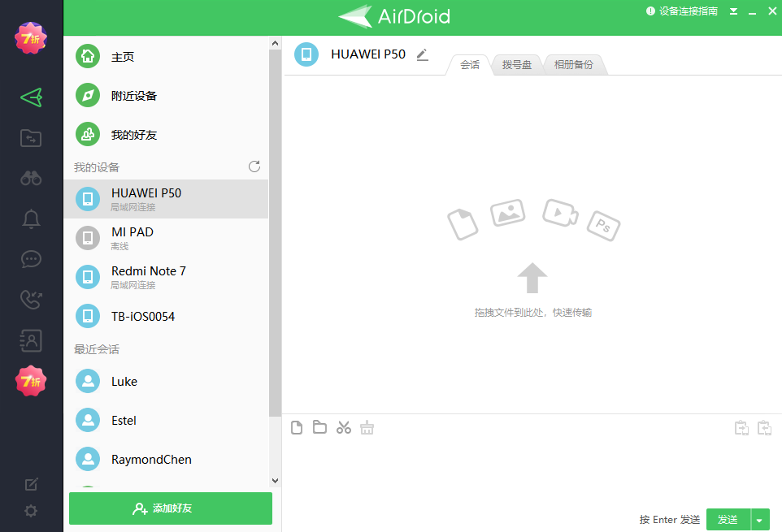
Task: Click the AirDroid logo in title bar
Action: click(x=394, y=16)
